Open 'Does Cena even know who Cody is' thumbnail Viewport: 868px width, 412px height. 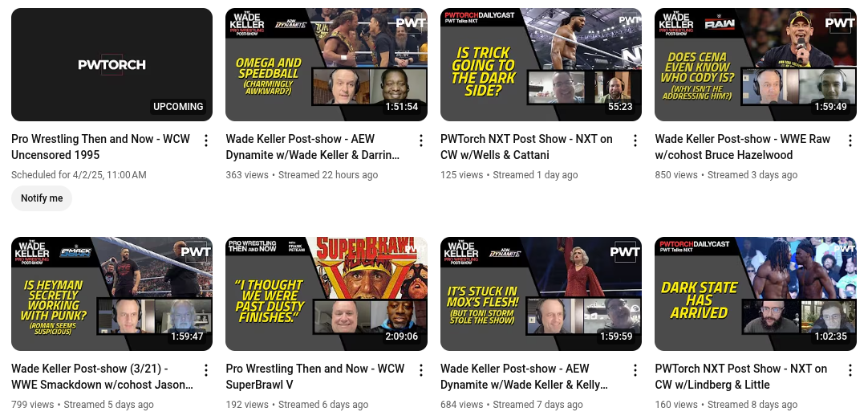point(756,64)
